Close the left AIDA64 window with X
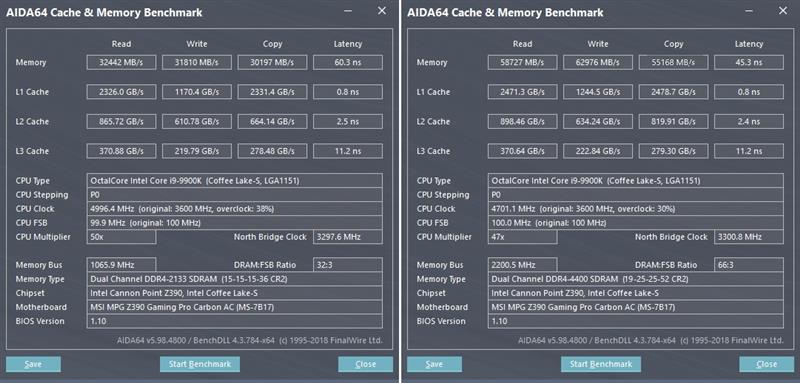This screenshot has width=800, height=383. tap(382, 11)
